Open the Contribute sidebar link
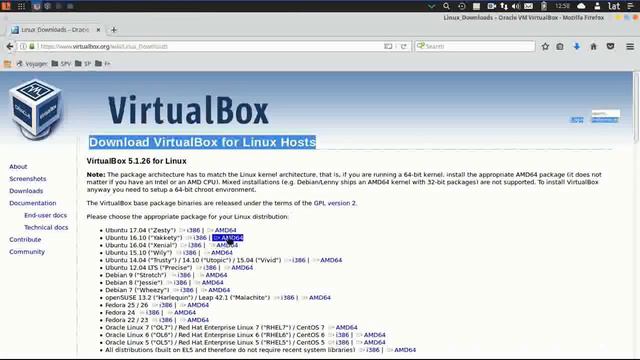Image resolution: width=640 pixels, height=360 pixels. point(25,240)
